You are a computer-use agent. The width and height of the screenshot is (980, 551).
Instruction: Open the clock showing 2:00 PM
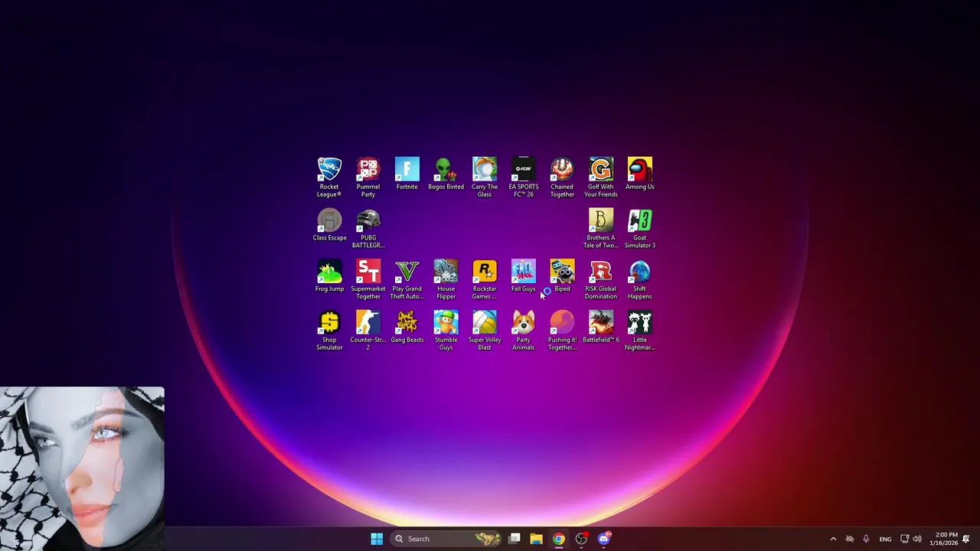[943, 539]
